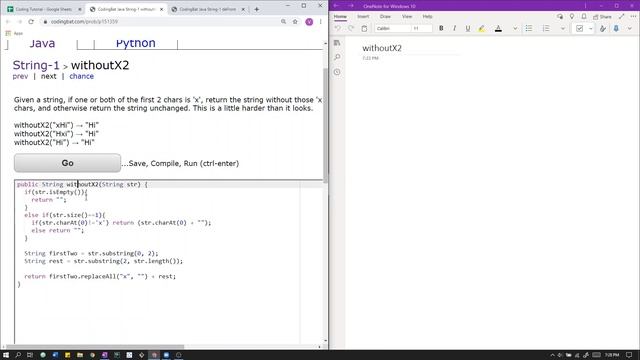Expand paragraph options next to numbered list
The height and width of the screenshot is (360, 640).
coord(563,29)
